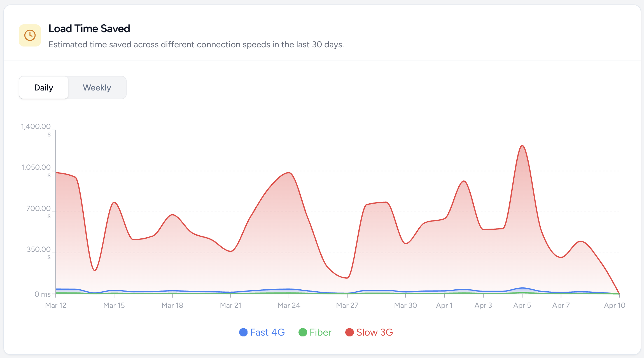Click the Mar 18 x-axis label

click(x=172, y=305)
